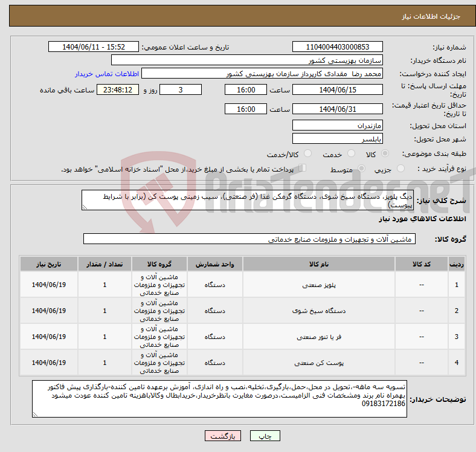Select the خدمت radio button
Image resolution: width=476 pixels, height=452 pixels.
tap(351, 153)
